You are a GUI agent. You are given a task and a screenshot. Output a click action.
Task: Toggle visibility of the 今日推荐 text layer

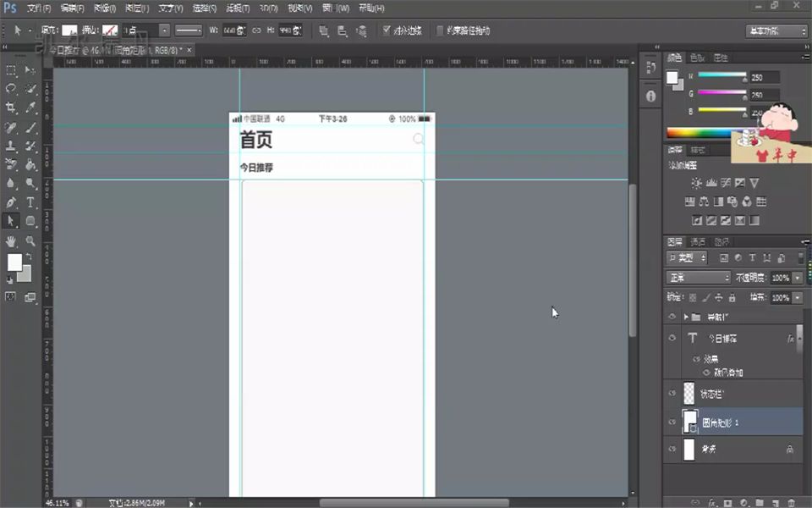pos(672,338)
